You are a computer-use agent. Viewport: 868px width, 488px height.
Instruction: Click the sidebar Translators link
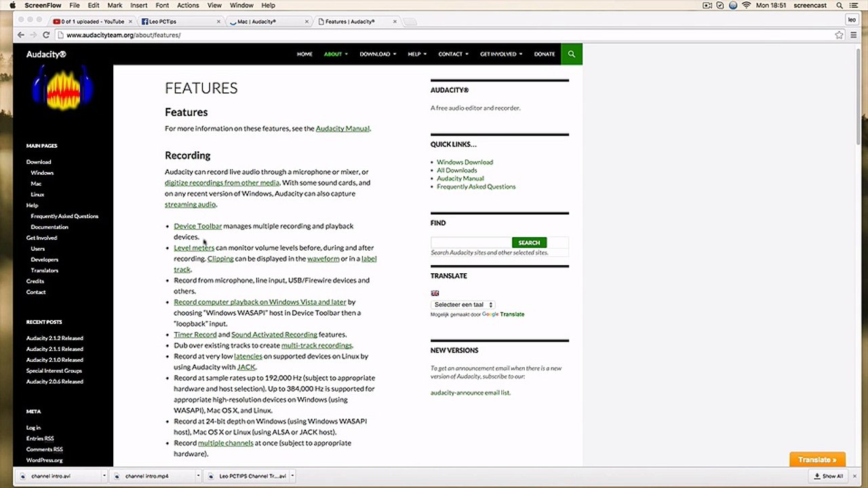pyautogui.click(x=45, y=270)
